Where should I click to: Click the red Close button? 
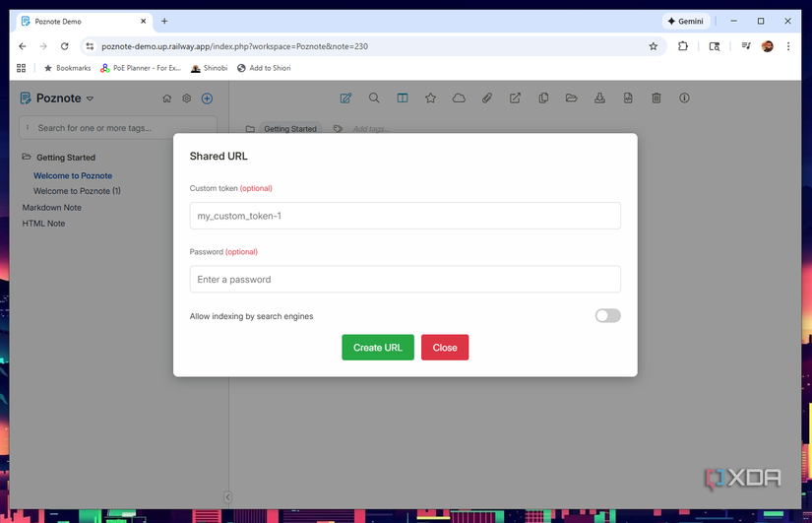click(x=444, y=348)
